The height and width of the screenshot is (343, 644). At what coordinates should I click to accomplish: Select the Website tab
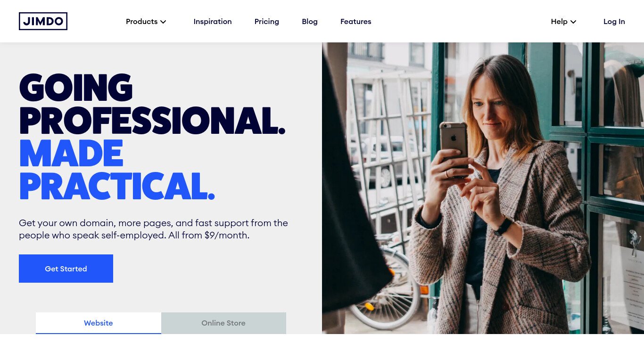click(x=99, y=323)
